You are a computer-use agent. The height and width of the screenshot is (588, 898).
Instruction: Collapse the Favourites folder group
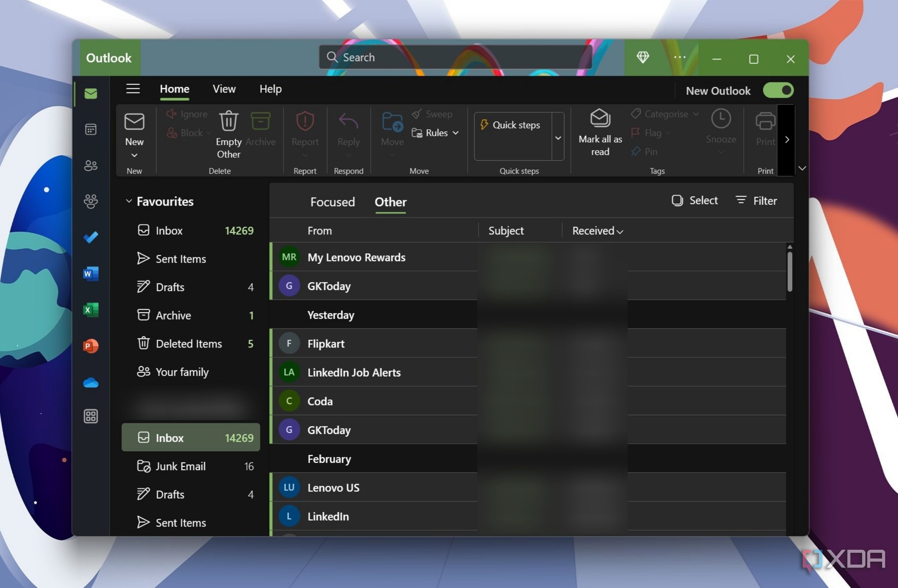[x=129, y=201]
